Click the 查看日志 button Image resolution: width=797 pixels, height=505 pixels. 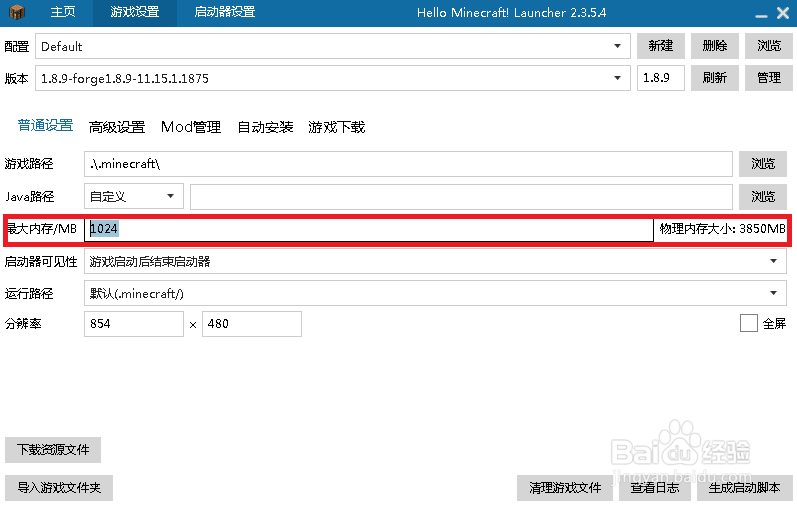tap(655, 488)
